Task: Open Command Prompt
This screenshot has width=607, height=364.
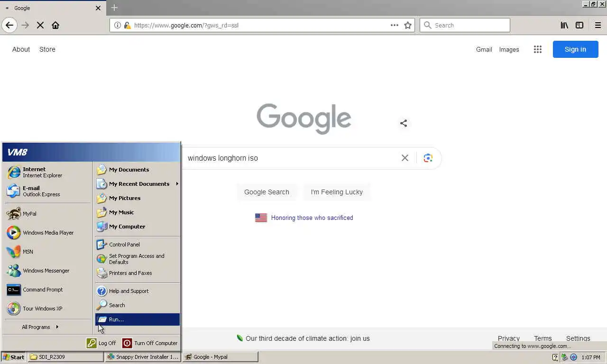Action: click(47, 290)
